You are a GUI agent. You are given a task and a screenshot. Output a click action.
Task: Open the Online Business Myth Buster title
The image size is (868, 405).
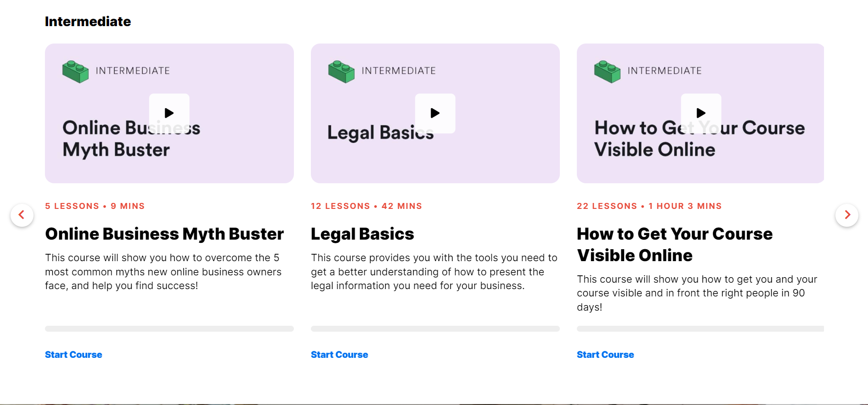[164, 234]
